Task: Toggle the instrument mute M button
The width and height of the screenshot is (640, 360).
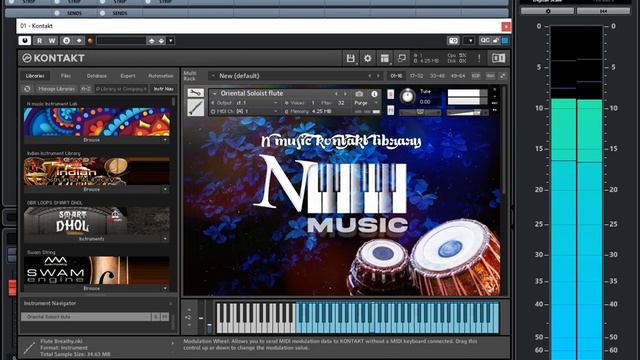Action: 391,110
